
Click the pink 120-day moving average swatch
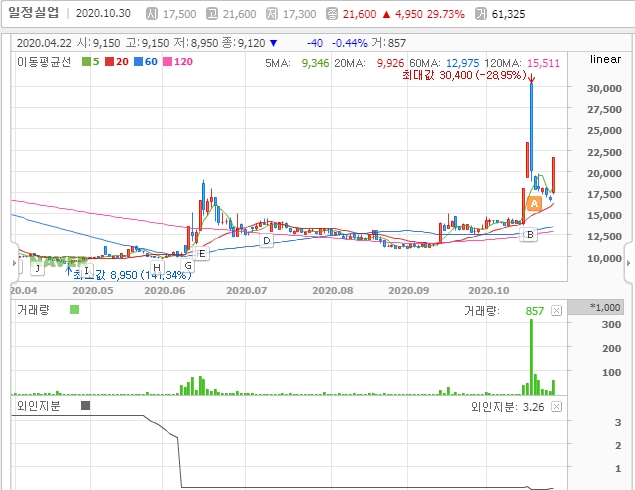tap(167, 62)
